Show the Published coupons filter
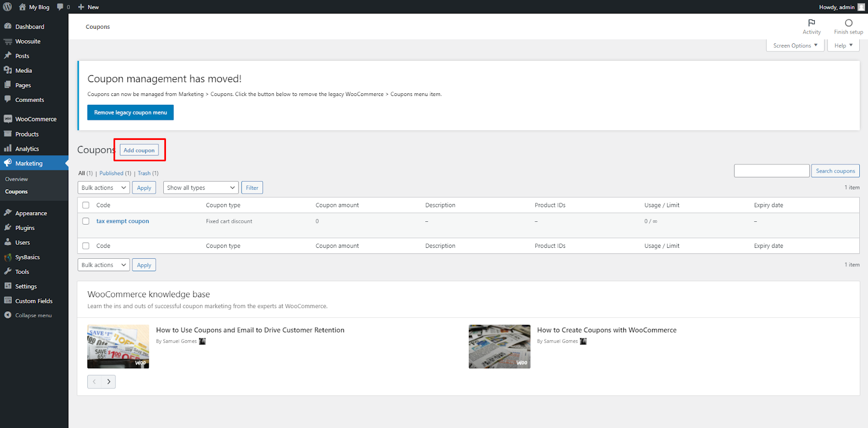This screenshot has width=868, height=428. point(111,174)
